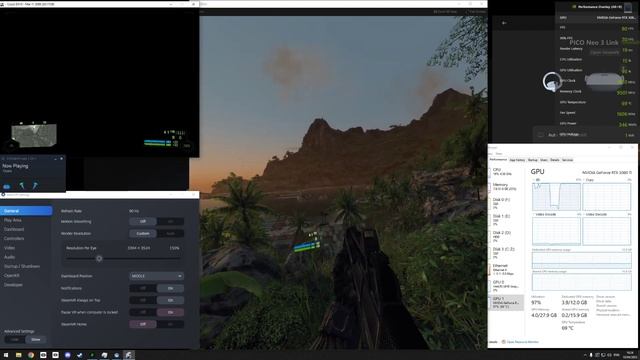The height and width of the screenshot is (360, 640).
Task: Adjust the Resolution Per Eye slider handle
Action: [99, 258]
